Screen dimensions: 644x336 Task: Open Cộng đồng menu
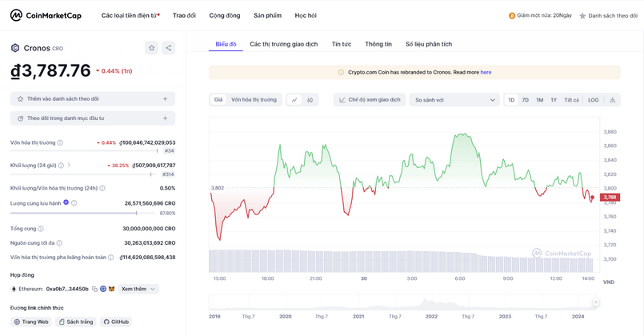[225, 16]
